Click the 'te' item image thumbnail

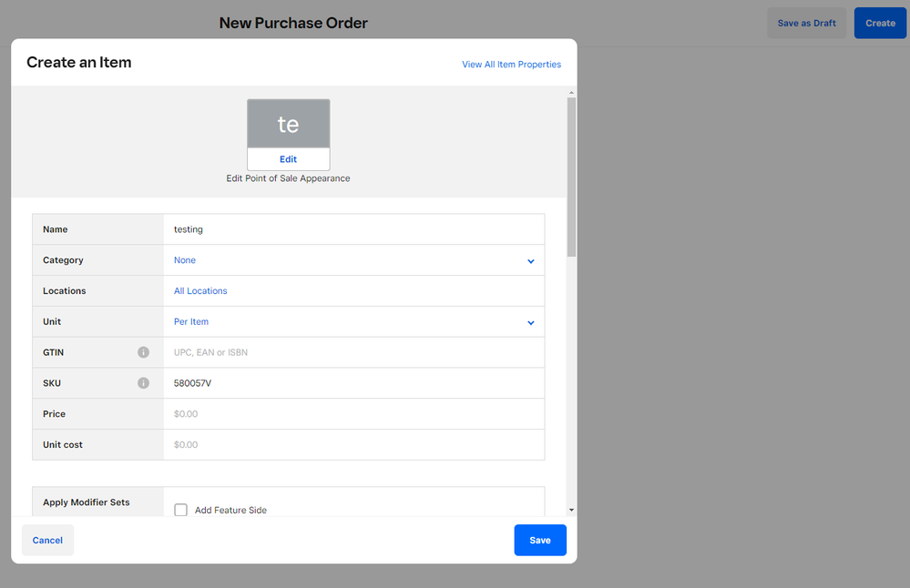288,123
